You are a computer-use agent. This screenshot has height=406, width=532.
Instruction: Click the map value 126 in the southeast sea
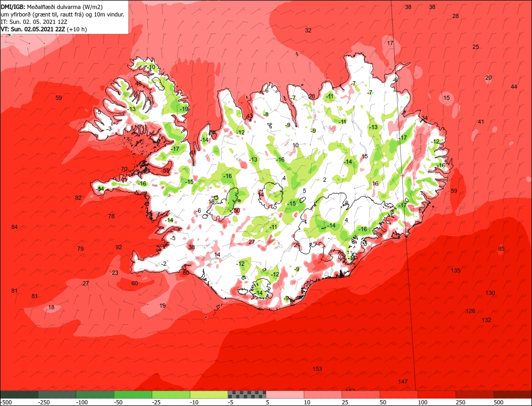point(470,311)
